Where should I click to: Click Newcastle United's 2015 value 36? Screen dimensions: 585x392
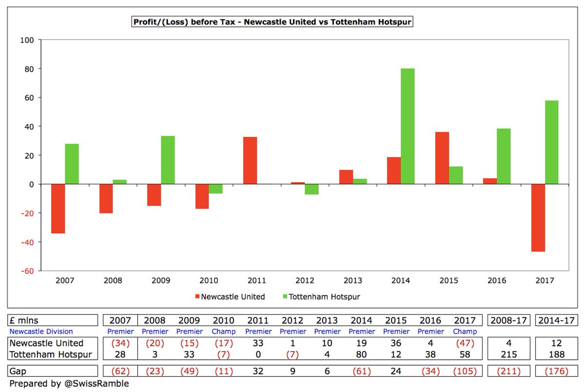(x=396, y=343)
